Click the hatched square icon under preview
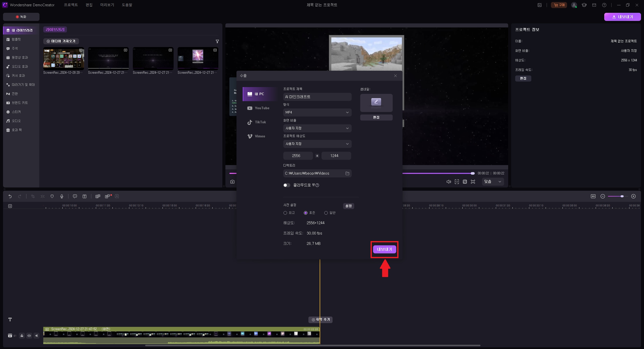644x349 pixels. coord(465,182)
